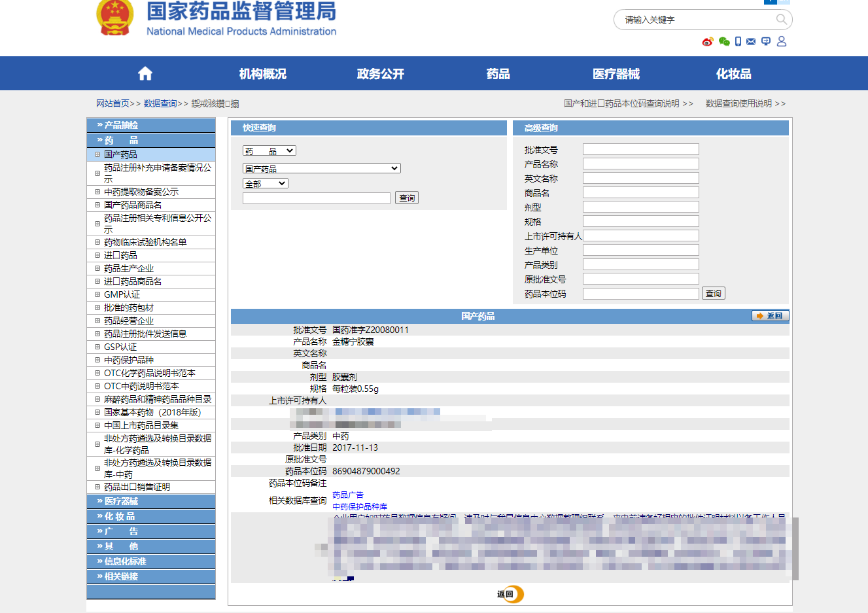Screen dimensions: 868x613
Task: Go home using the house icon
Action: 144,73
